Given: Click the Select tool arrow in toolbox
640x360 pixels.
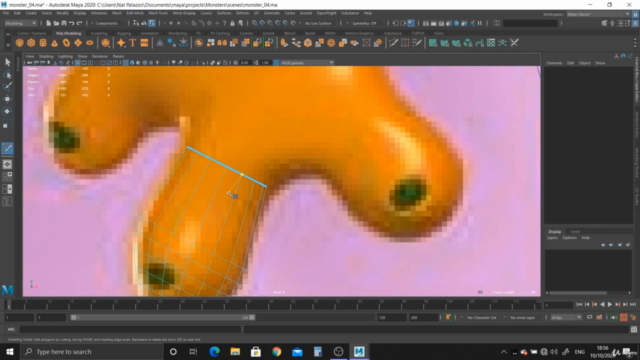Looking at the screenshot, I should click(x=7, y=62).
